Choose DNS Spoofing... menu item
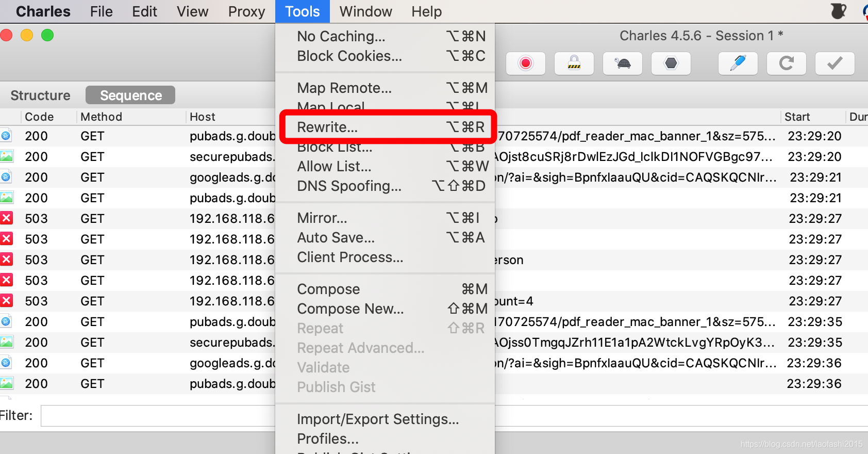868x454 pixels. 385,186
